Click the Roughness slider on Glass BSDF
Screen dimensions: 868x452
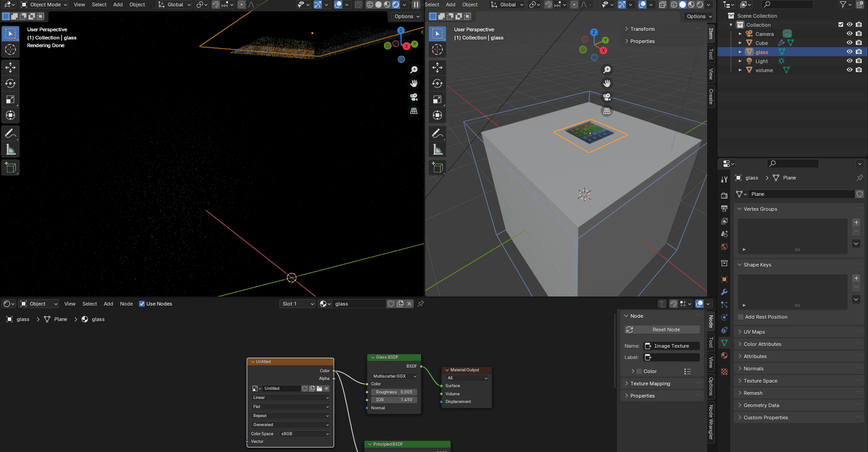[394, 392]
